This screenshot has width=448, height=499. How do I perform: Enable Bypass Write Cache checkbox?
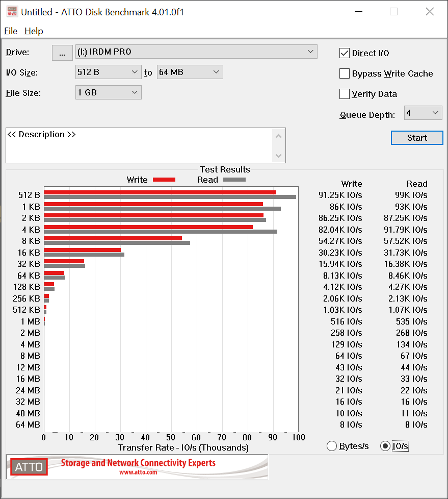click(345, 73)
